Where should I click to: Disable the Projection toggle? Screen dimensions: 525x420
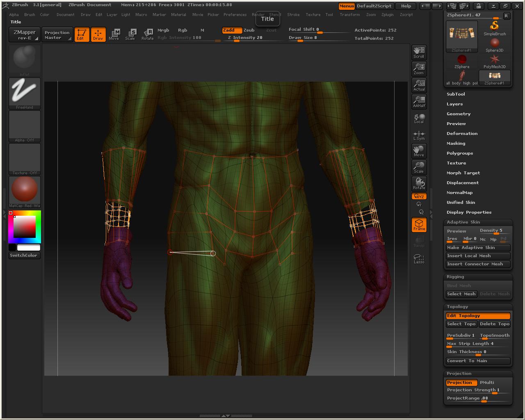tap(460, 382)
